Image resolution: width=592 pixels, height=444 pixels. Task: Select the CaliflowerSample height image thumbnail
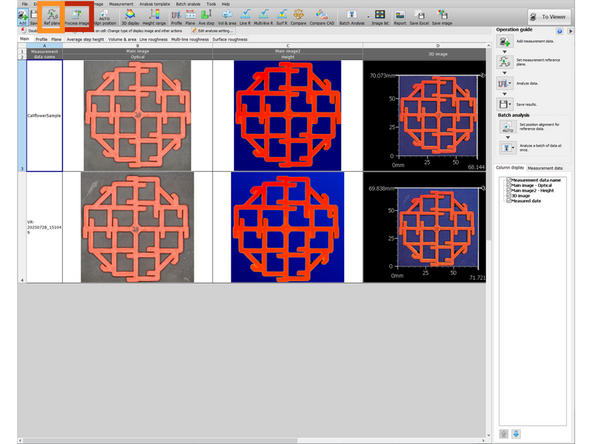[287, 116]
